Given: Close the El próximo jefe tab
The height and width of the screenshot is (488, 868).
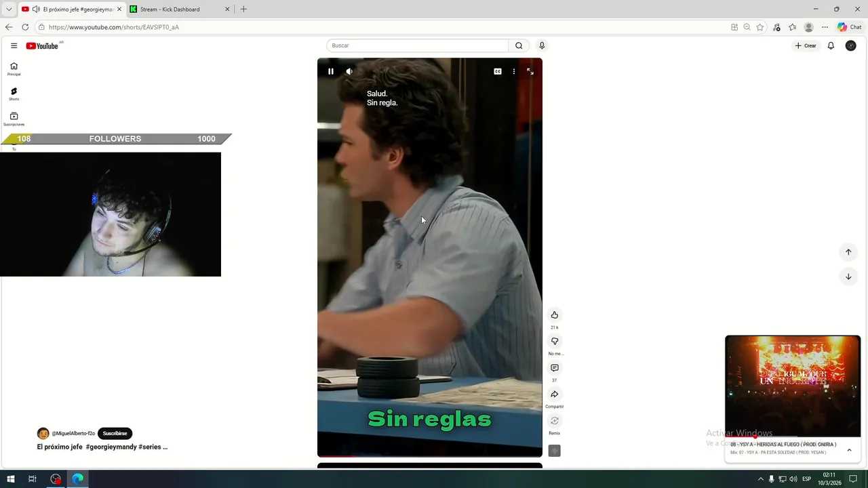Looking at the screenshot, I should [x=119, y=9].
